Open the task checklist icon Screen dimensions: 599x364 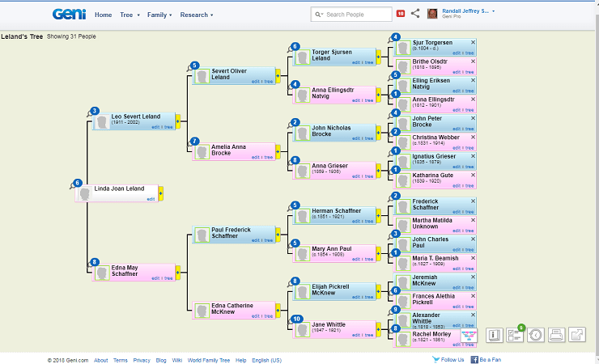(514, 334)
